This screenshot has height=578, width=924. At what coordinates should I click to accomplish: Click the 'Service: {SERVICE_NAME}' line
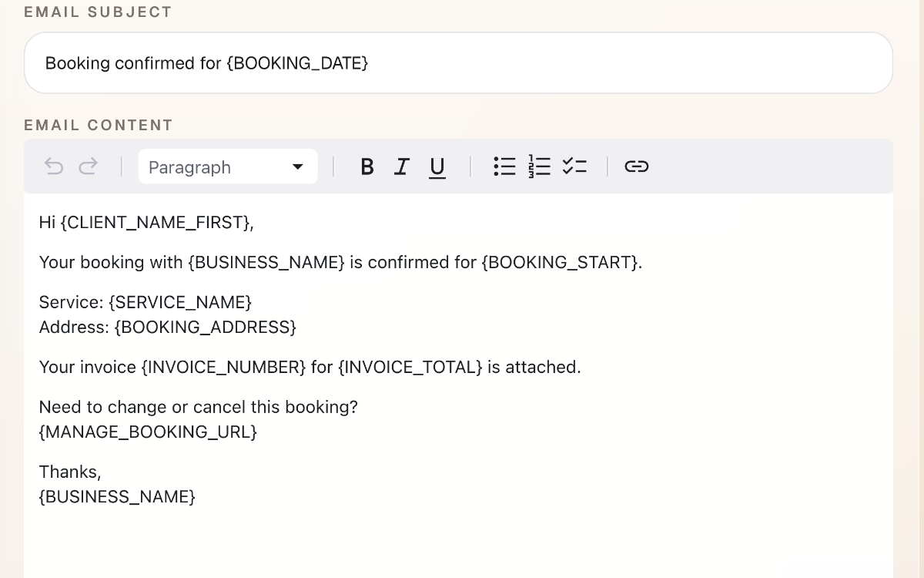(146, 302)
